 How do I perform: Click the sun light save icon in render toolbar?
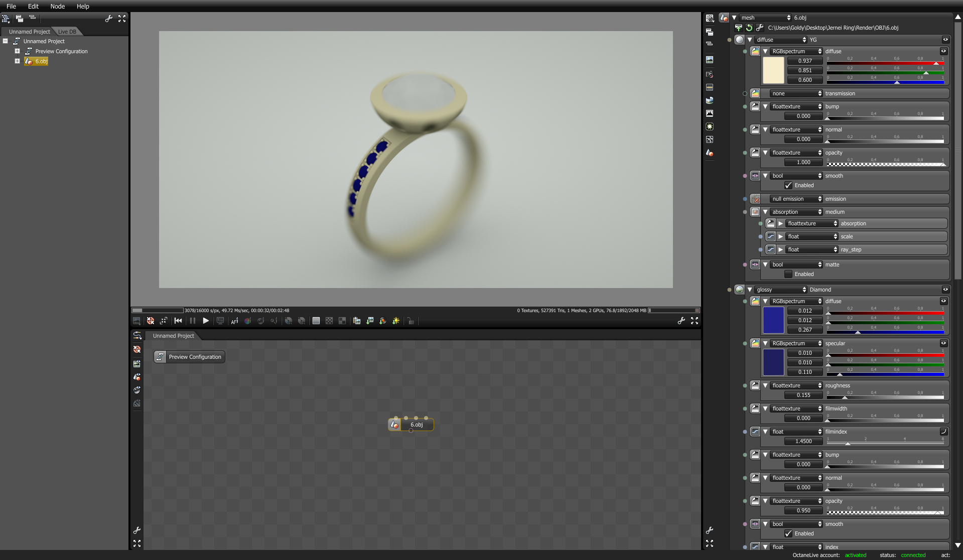[x=396, y=321]
